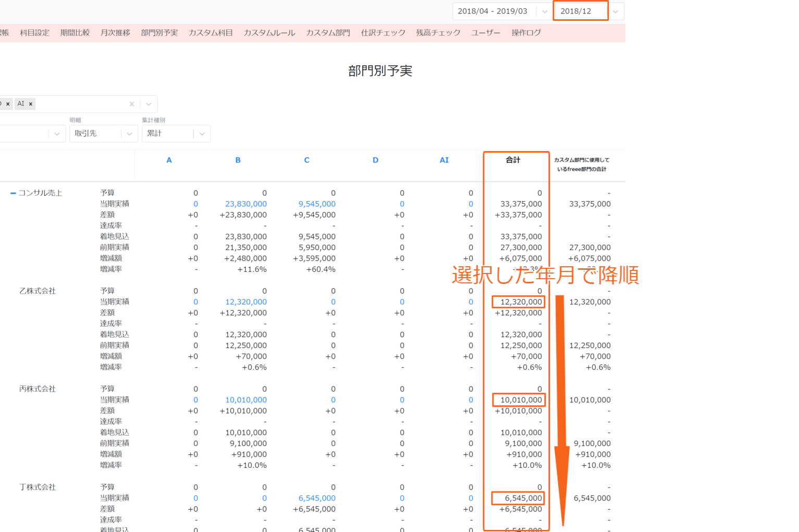Remove the AI tag from the filter
The height and width of the screenshot is (532, 799).
(31, 104)
